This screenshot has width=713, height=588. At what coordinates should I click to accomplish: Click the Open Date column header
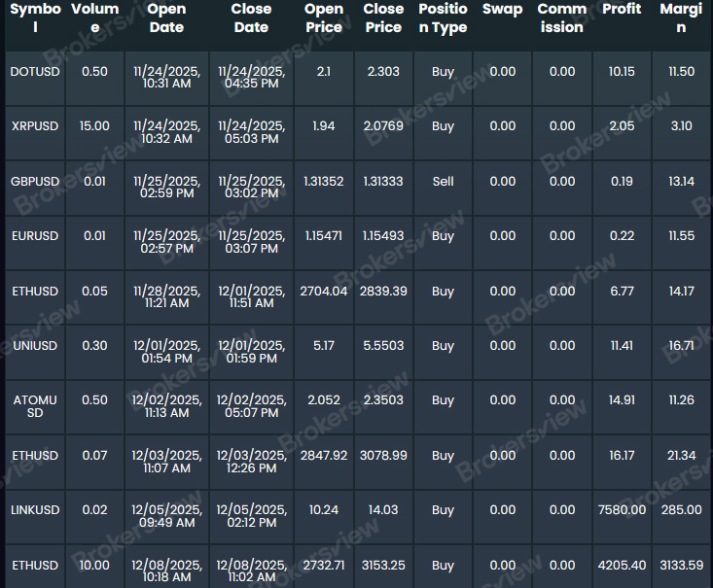166,18
